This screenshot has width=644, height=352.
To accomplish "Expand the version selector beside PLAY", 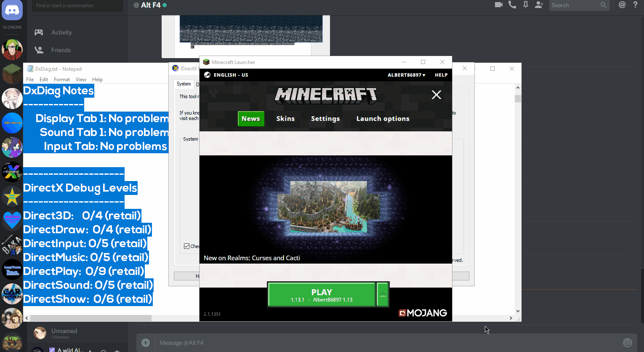I will click(x=383, y=294).
